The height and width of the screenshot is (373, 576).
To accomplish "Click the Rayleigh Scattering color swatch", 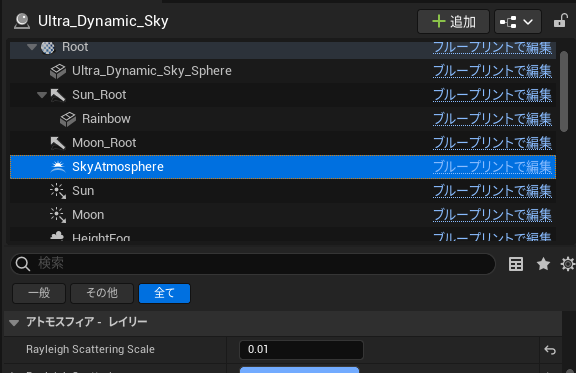I will pyautogui.click(x=299, y=370).
